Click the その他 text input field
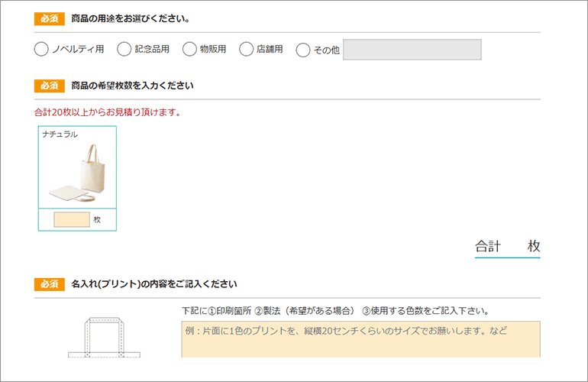The image size is (588, 382). click(412, 50)
